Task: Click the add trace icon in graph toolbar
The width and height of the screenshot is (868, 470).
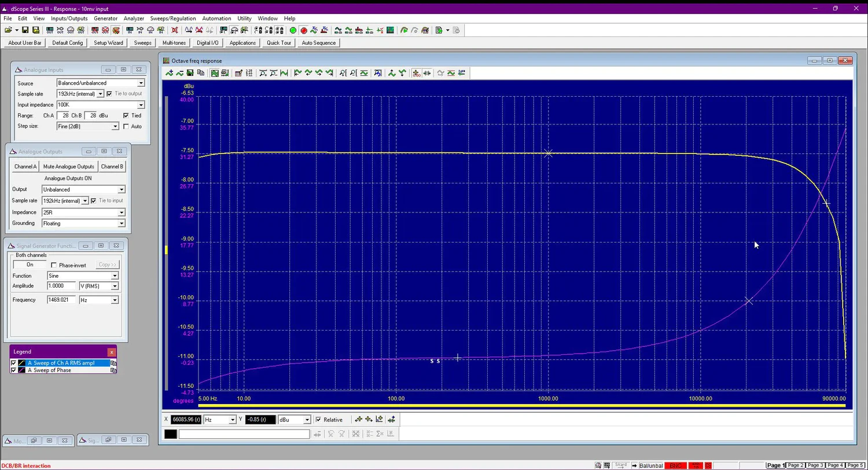Action: point(169,74)
